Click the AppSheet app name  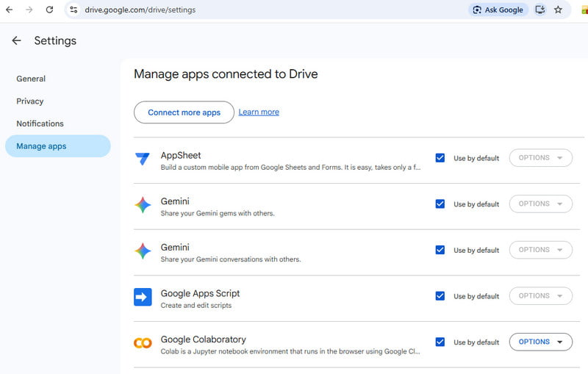click(181, 155)
